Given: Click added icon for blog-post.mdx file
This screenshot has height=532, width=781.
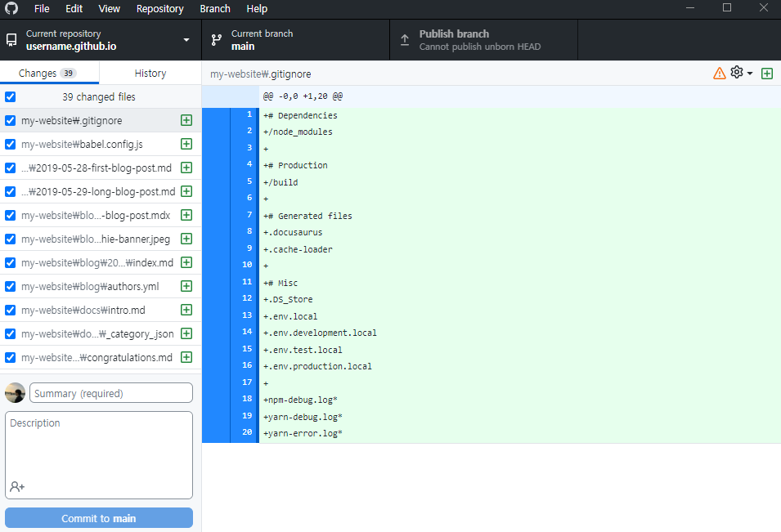Looking at the screenshot, I should tap(186, 215).
